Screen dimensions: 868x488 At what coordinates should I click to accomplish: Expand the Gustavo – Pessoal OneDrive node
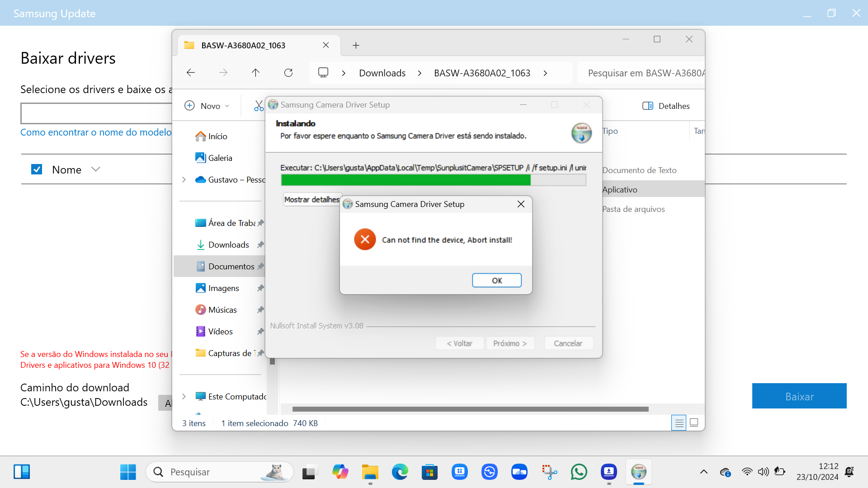[184, 179]
